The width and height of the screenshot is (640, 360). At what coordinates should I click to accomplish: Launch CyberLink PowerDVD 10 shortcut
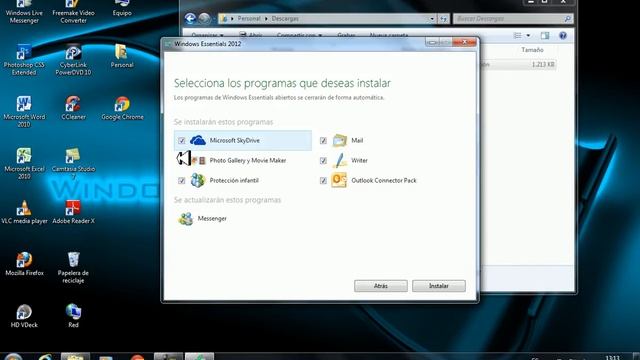[73, 60]
